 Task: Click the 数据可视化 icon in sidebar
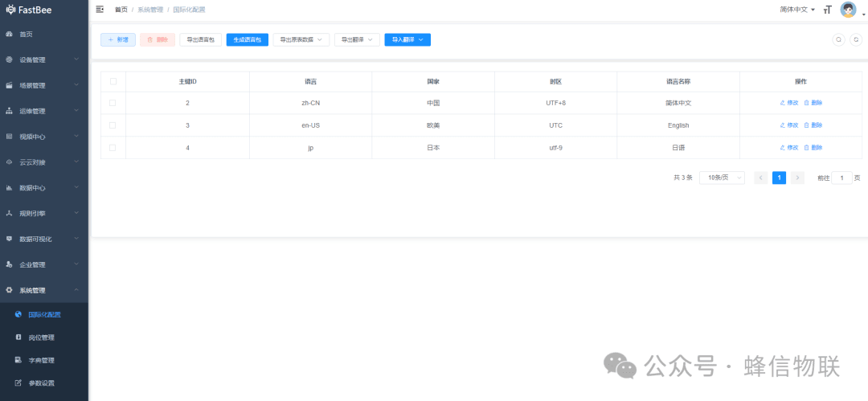9,239
